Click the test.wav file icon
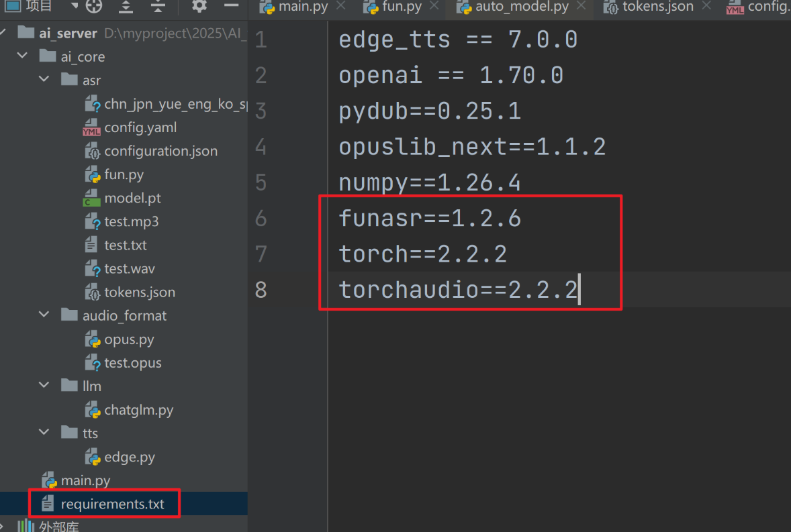The width and height of the screenshot is (791, 532). [x=92, y=268]
